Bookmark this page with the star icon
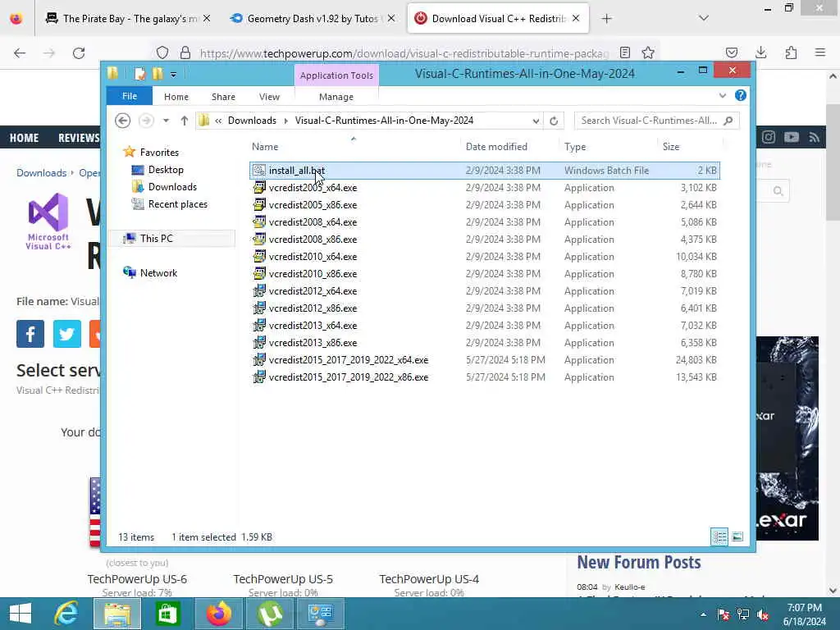Screen dimensions: 840x630 tap(648, 52)
